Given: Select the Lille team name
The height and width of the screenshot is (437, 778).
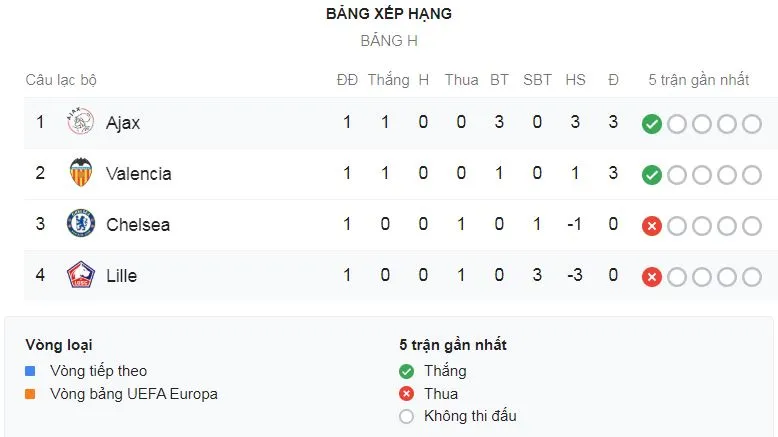Looking at the screenshot, I should 122,276.
